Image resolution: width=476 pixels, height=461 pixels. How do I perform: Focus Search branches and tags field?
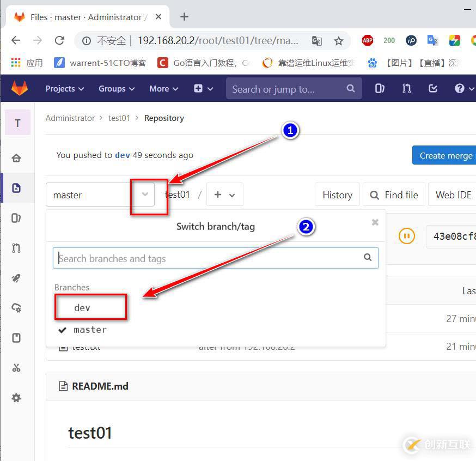216,258
